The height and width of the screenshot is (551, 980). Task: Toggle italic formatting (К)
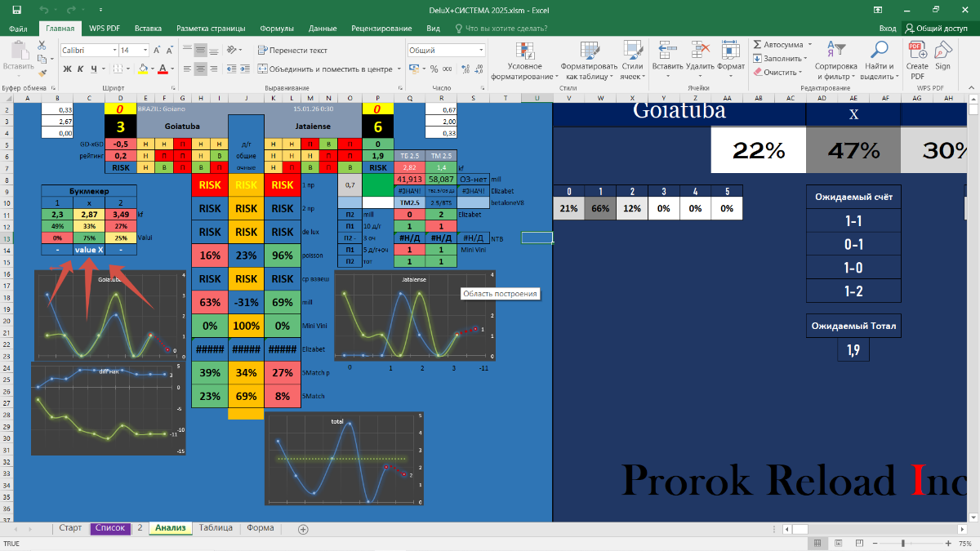click(x=81, y=69)
